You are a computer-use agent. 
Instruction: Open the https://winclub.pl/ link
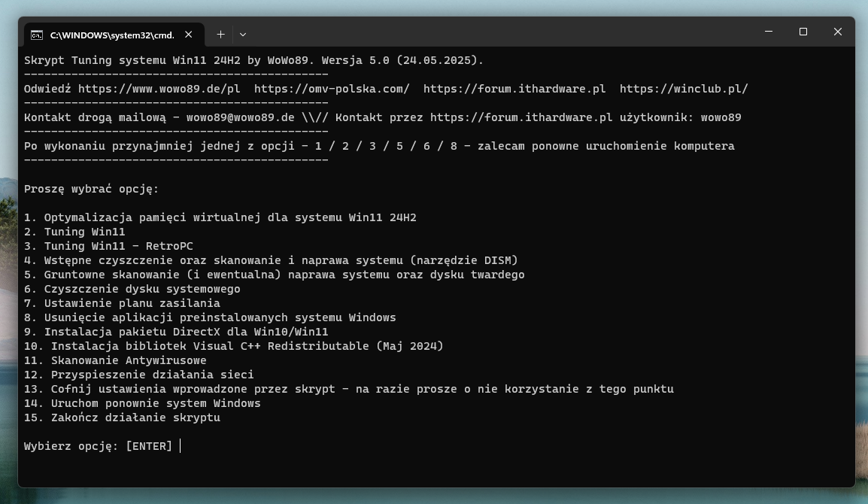pos(684,89)
